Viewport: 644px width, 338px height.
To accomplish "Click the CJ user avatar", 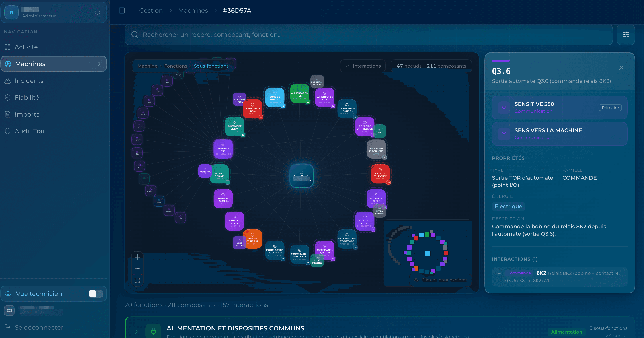I will [x=9, y=311].
